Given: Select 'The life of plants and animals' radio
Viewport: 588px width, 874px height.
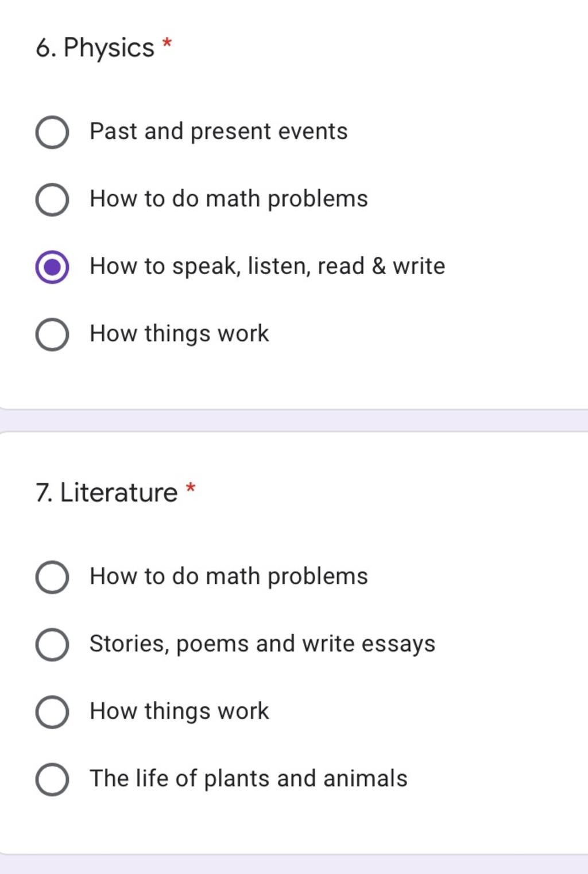Looking at the screenshot, I should click(52, 779).
